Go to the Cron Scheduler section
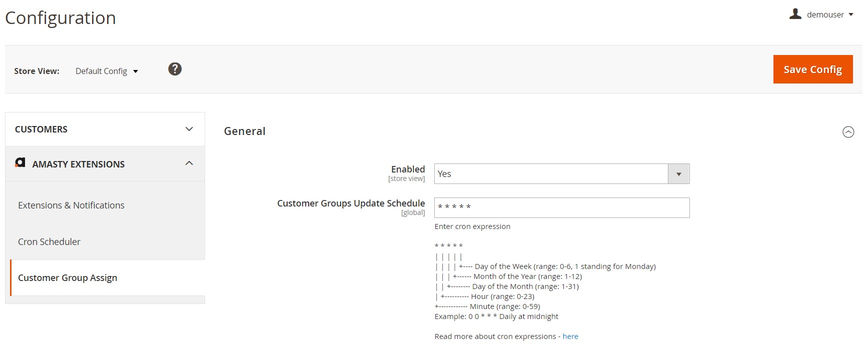 tap(49, 241)
